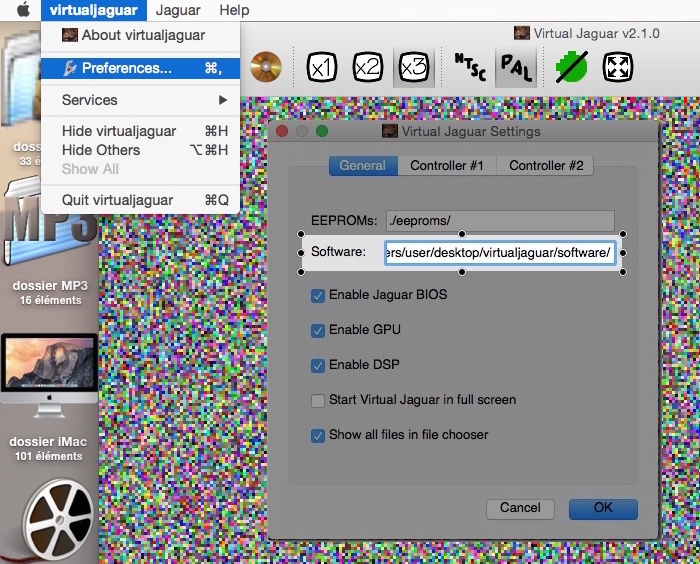Set zoom to x2 scale
The height and width of the screenshot is (564, 700).
tap(367, 67)
